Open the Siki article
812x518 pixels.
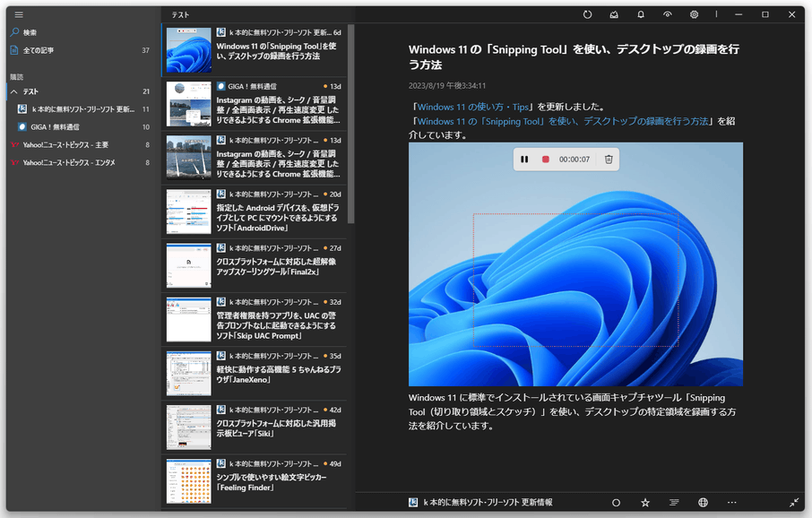coord(255,427)
